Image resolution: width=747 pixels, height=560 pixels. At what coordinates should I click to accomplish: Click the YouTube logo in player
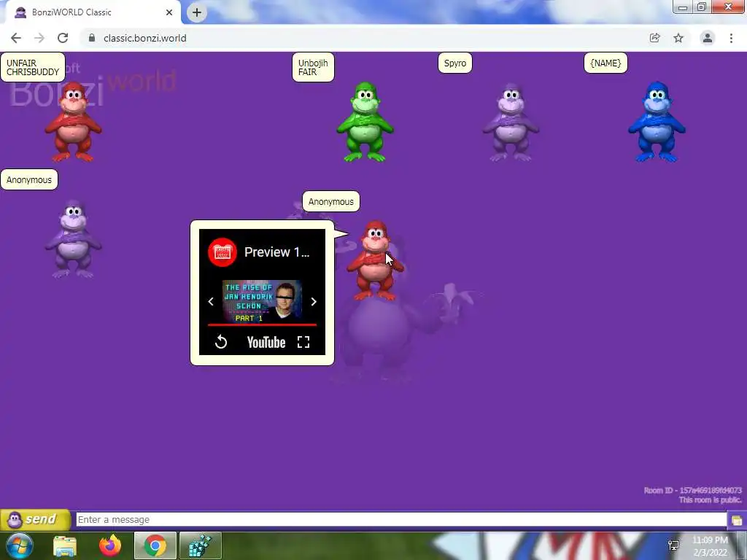266,343
